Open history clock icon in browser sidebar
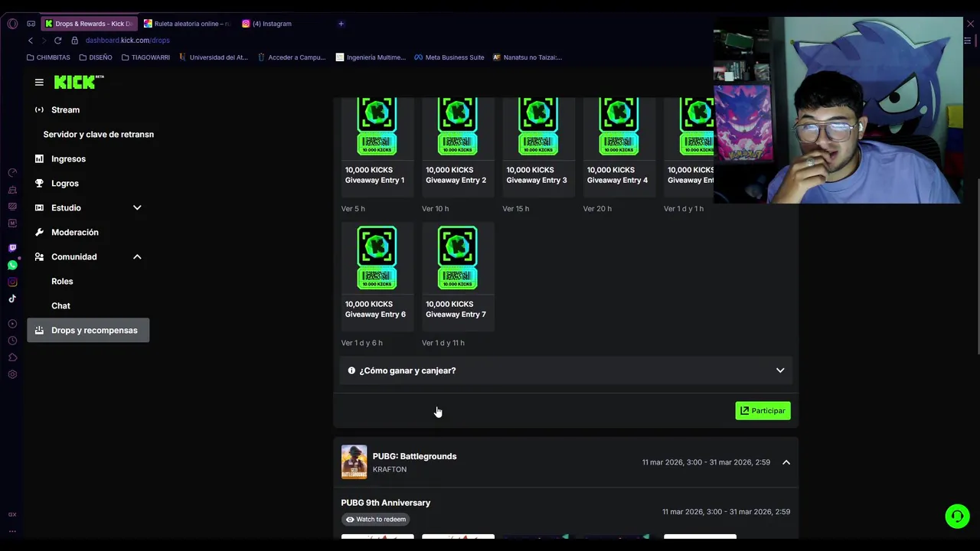 [12, 341]
